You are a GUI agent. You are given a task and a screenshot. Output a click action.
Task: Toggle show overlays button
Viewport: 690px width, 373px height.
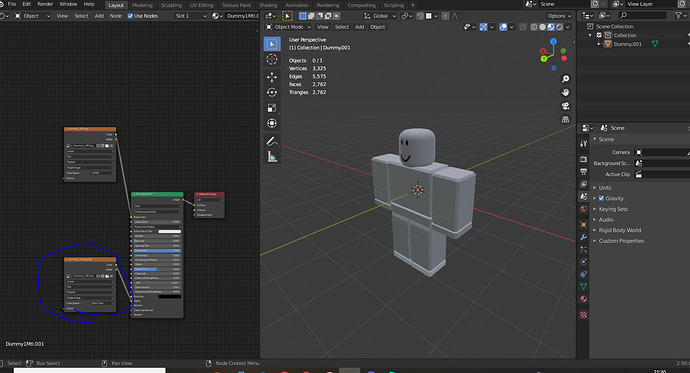pyautogui.click(x=503, y=27)
